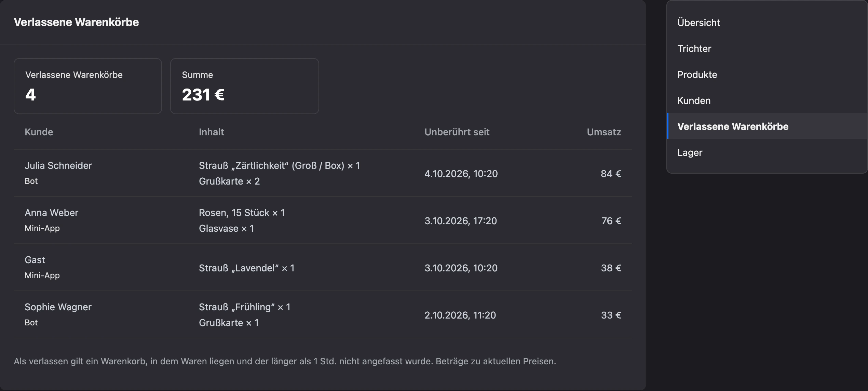Click the Strauß „Lavendel“ cart contents
The width and height of the screenshot is (868, 391).
(x=246, y=268)
